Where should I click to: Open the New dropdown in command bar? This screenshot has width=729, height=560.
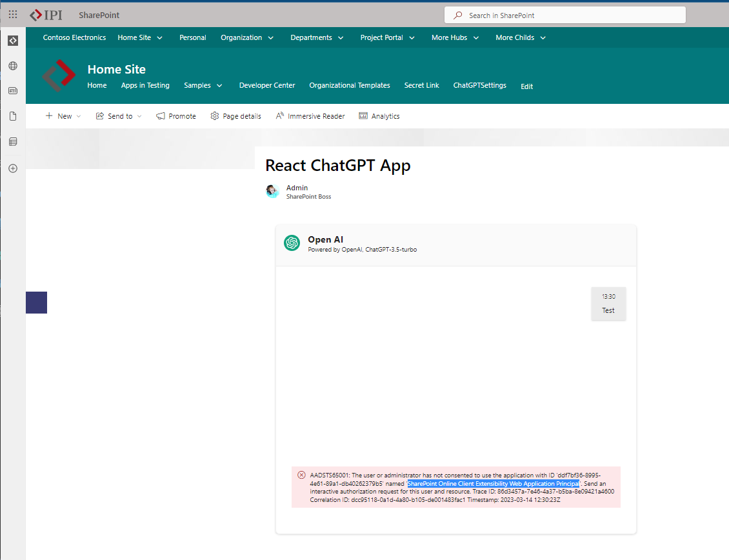coord(63,116)
